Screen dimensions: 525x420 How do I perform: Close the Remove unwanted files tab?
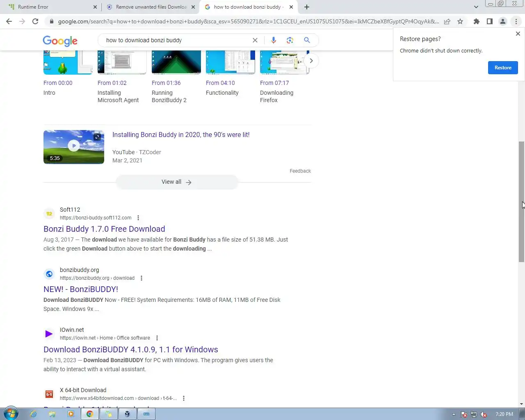pos(193,7)
